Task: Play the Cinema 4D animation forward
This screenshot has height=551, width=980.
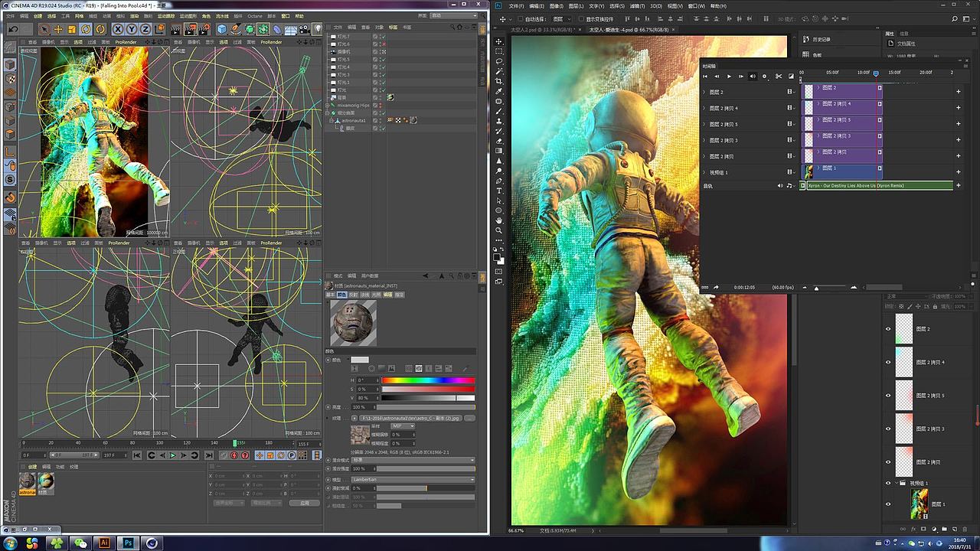Action: [173, 455]
